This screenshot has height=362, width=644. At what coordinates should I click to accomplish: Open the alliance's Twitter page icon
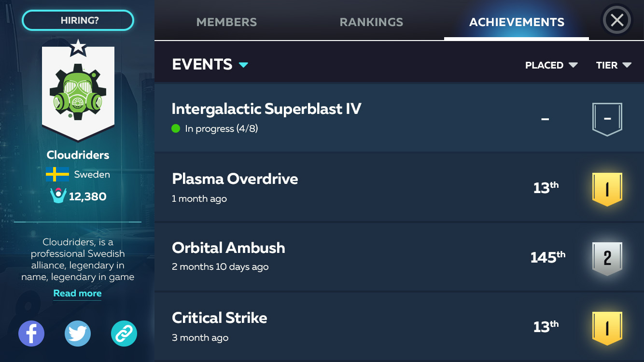[x=78, y=334]
